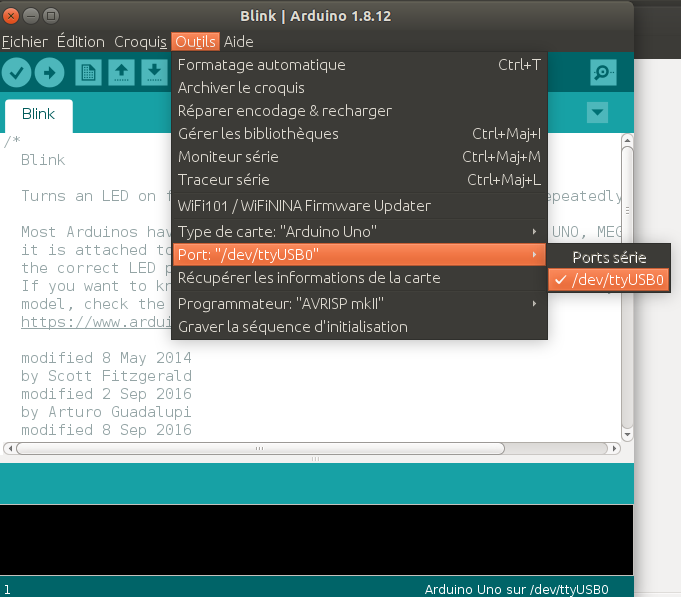Expand Programmateur AVRISP mkII submenu
This screenshot has height=597, width=681.
(359, 304)
